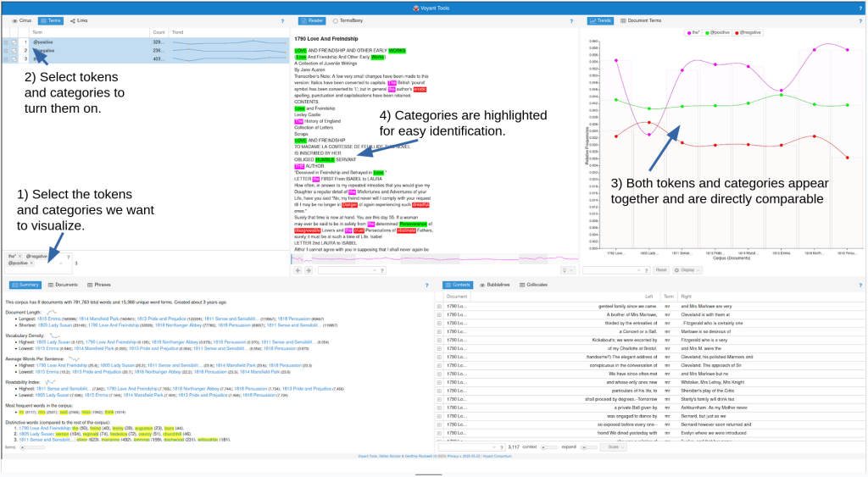Screen dimensions: 868x477
Task: Open the Voyant Consortium footer link
Action: click(x=497, y=457)
